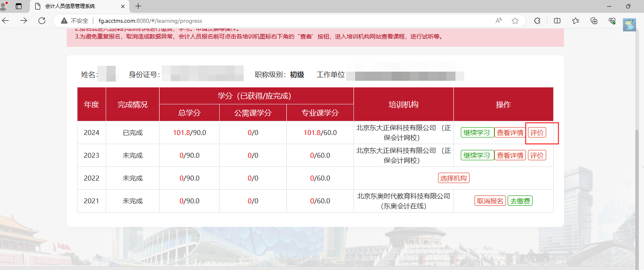Open the browser extensions icon
Viewport: 644px width, 270px height.
click(537, 21)
